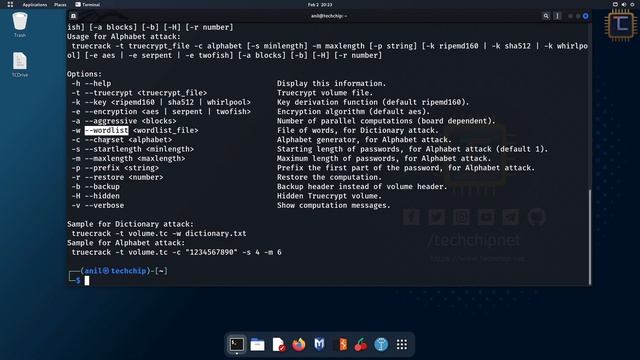The width and height of the screenshot is (640, 360).
Task: Launch Firefox from the dock
Action: 299,344
